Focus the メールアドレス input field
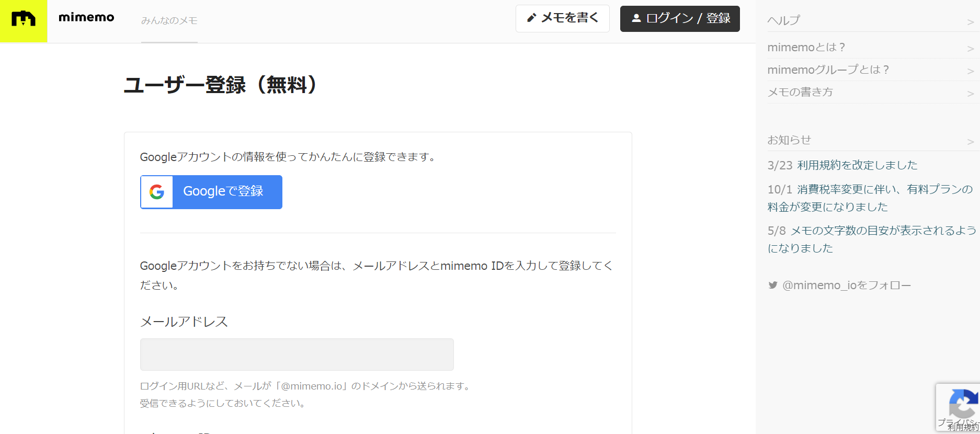Image resolution: width=980 pixels, height=434 pixels. click(297, 355)
